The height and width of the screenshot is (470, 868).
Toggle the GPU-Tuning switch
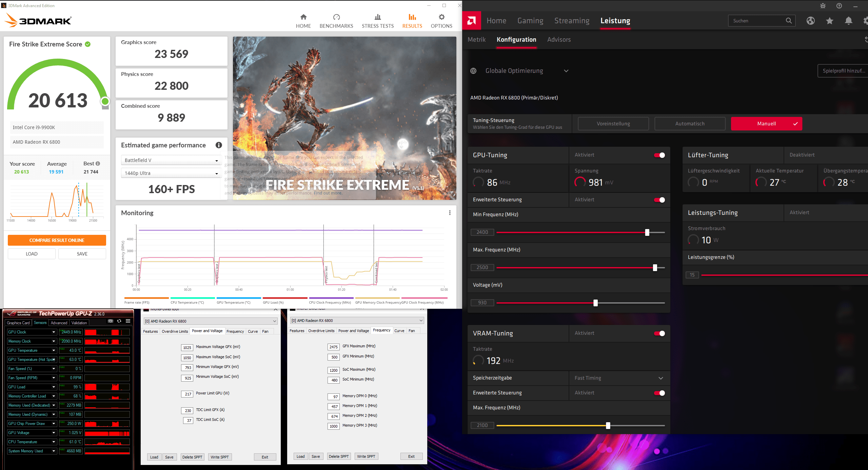point(659,155)
